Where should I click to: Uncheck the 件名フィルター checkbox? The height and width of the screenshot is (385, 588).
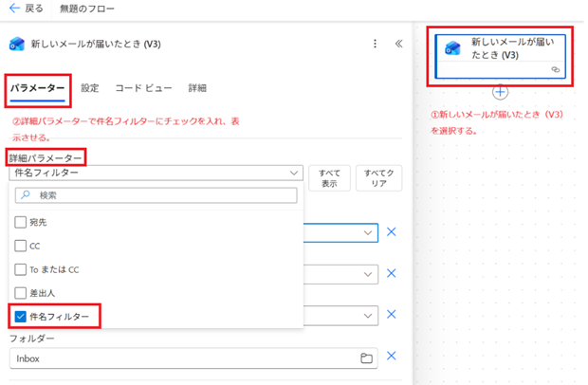pos(21,316)
